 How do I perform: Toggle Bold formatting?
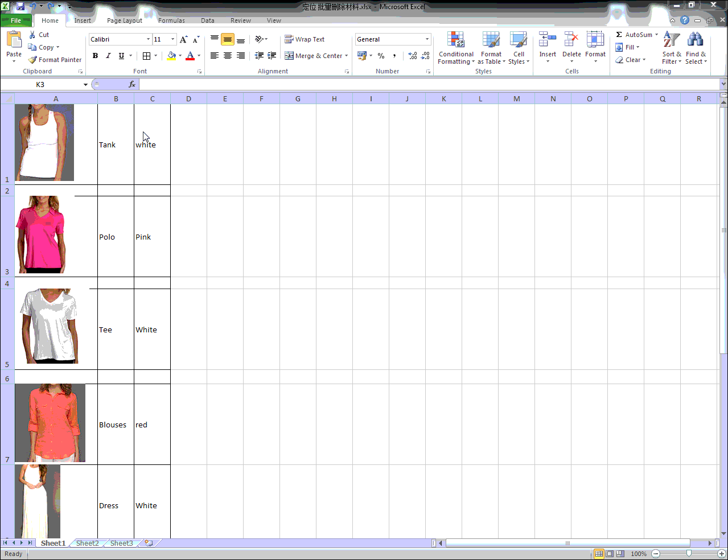[x=95, y=56]
